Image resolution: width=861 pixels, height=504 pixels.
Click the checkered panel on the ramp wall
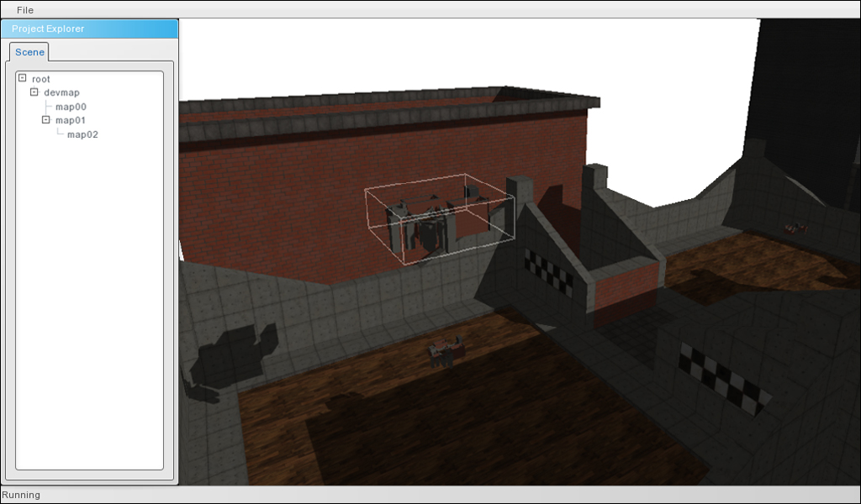[548, 270]
